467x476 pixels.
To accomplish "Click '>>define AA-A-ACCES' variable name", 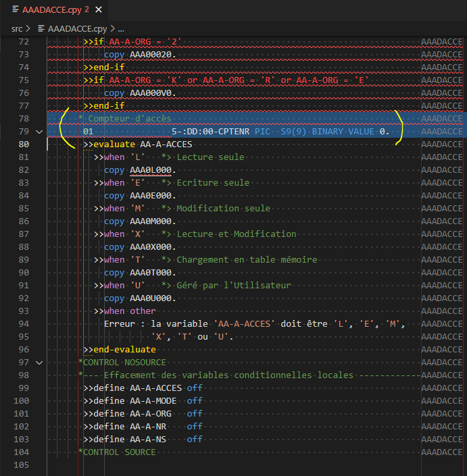I will tap(156, 388).
